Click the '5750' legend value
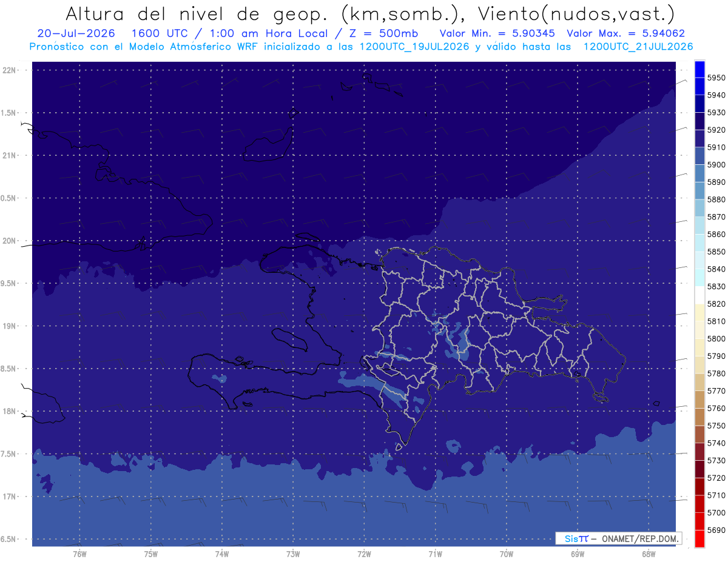 (716, 426)
